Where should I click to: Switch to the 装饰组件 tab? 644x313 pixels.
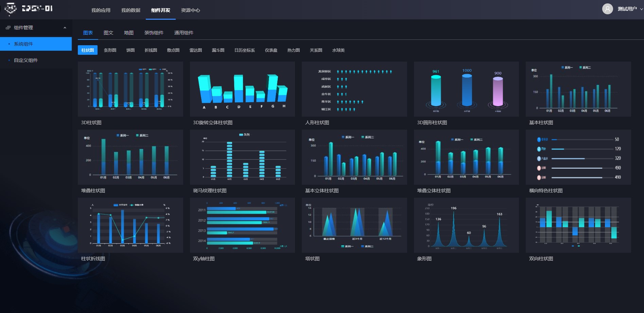coord(154,33)
